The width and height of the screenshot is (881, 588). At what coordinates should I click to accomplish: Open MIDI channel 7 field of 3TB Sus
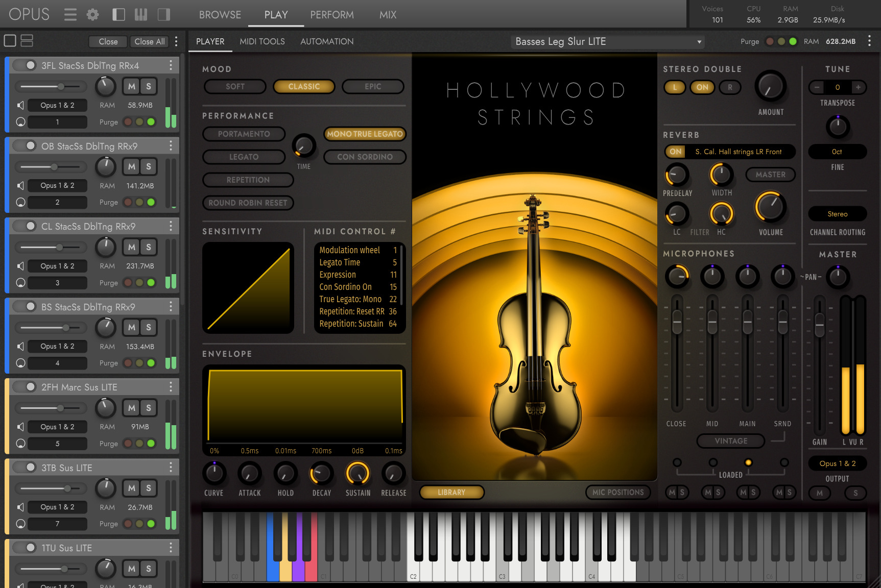pos(57,524)
